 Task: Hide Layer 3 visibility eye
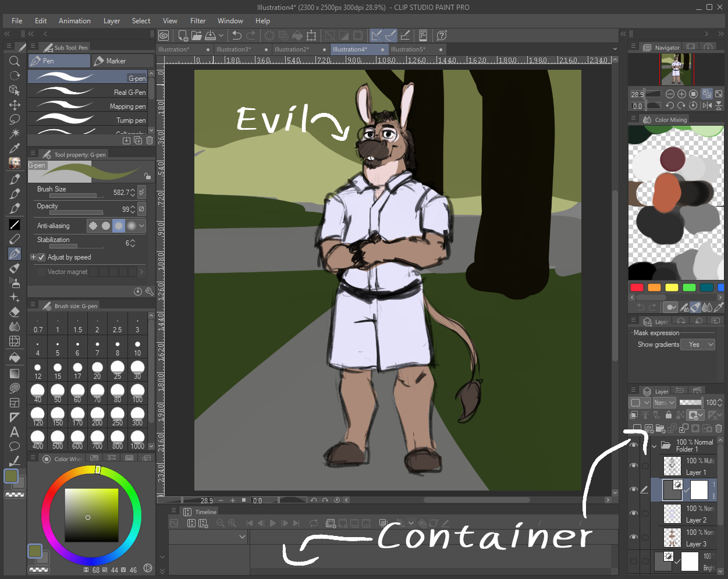(634, 537)
